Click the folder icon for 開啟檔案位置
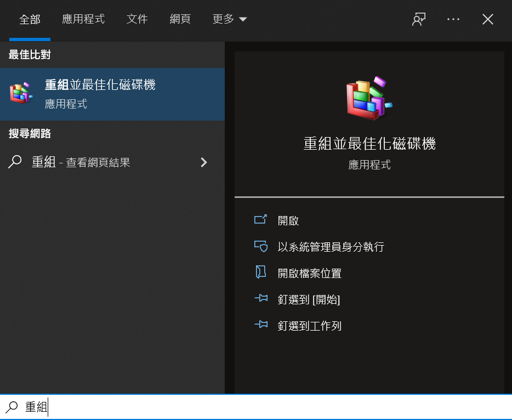Viewport: 512px width, 420px height. pos(260,272)
